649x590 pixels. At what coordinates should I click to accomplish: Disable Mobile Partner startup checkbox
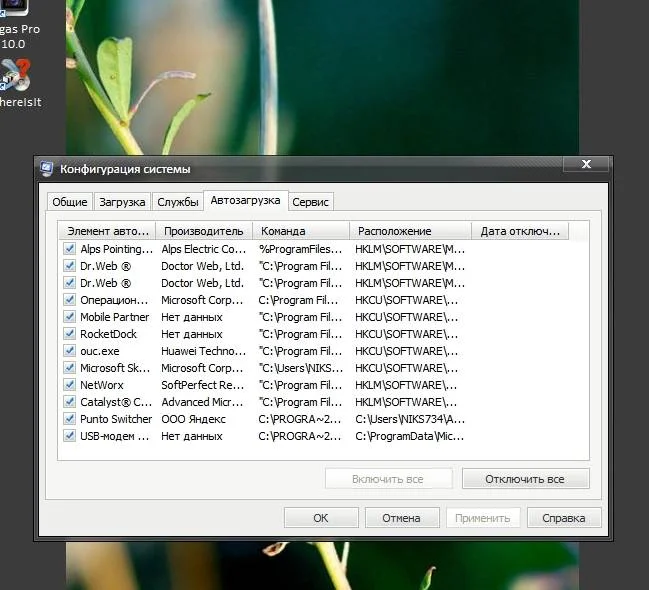(x=69, y=317)
